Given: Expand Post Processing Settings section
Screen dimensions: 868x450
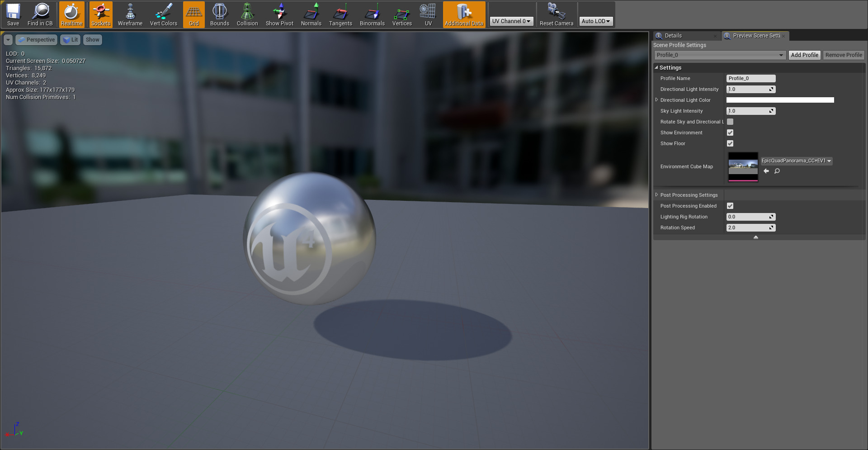Looking at the screenshot, I should coord(656,195).
